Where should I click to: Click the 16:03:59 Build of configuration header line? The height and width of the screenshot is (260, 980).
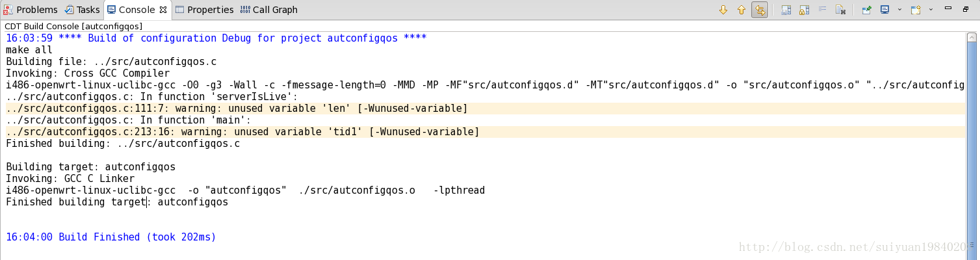[x=216, y=38]
